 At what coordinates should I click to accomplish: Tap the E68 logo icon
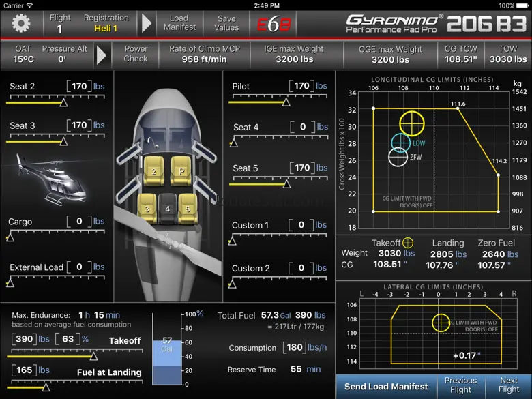(x=274, y=24)
